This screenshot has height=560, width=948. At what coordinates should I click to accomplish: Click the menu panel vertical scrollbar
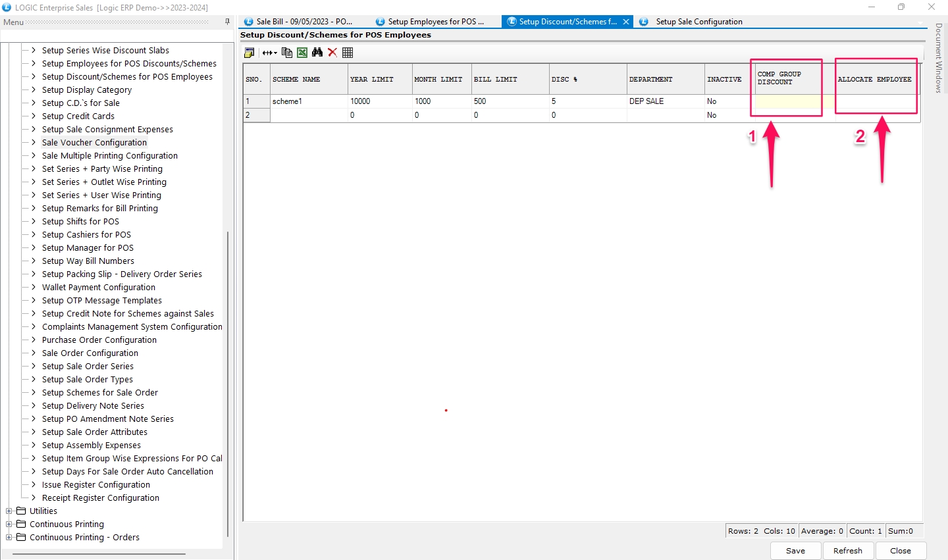click(x=228, y=382)
